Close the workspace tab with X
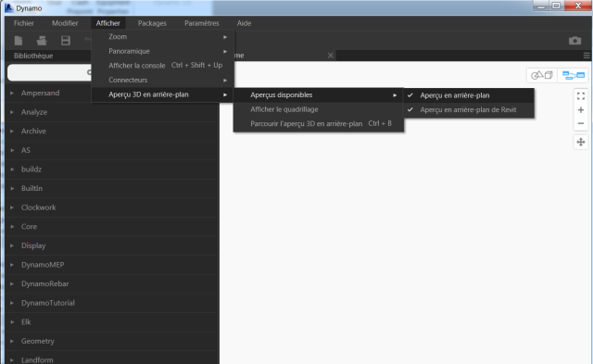593x364 pixels. point(331,56)
